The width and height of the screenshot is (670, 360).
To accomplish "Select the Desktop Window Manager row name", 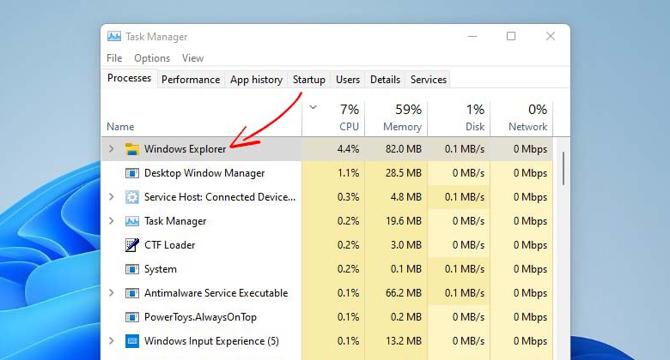I will coord(204,173).
